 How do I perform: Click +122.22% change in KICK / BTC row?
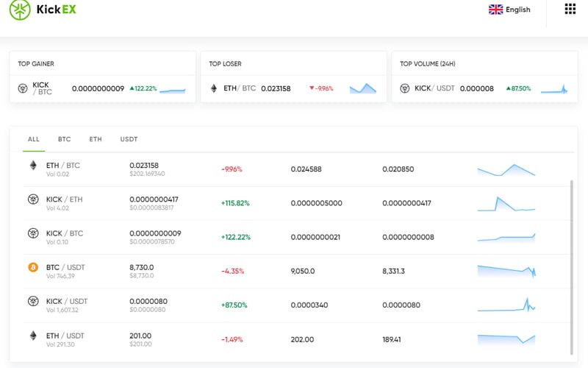235,237
